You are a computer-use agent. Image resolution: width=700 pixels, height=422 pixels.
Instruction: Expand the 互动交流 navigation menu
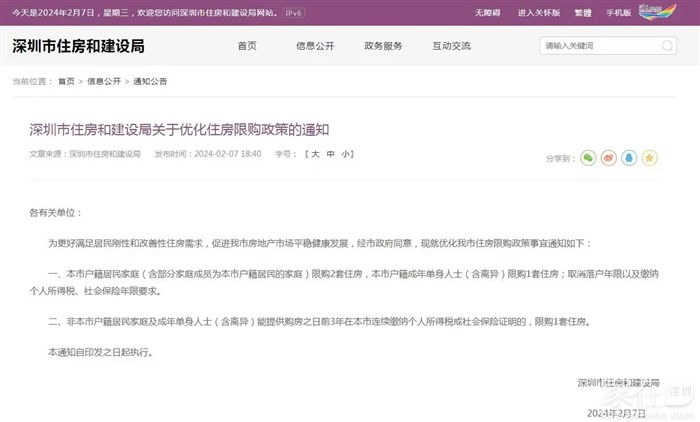[451, 46]
